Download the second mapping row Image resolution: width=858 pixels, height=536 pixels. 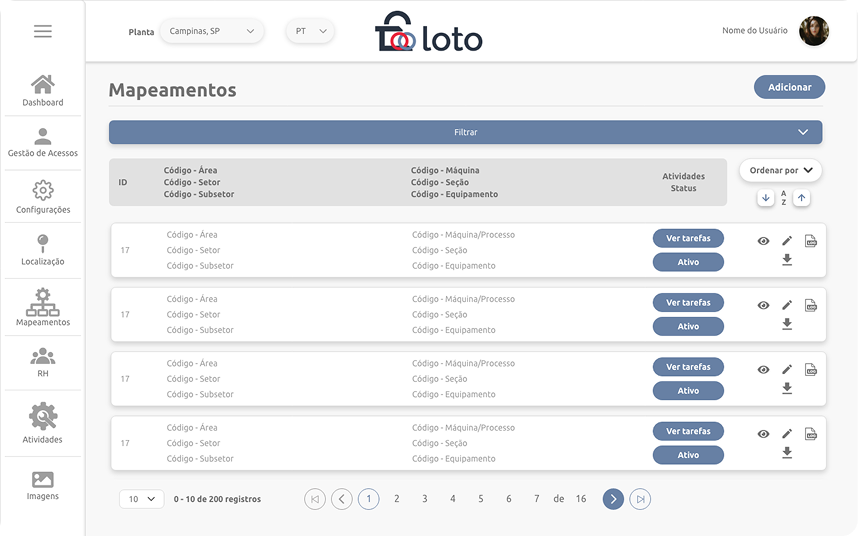pyautogui.click(x=787, y=324)
